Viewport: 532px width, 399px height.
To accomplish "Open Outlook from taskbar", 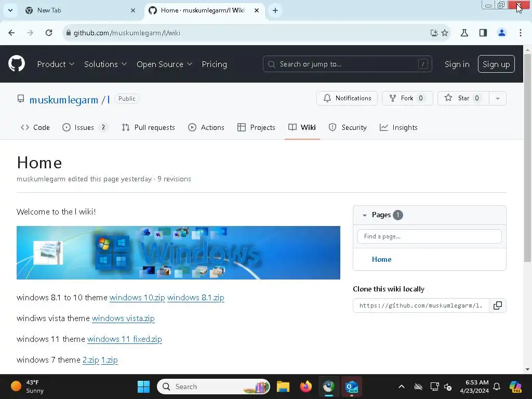I will [x=352, y=387].
